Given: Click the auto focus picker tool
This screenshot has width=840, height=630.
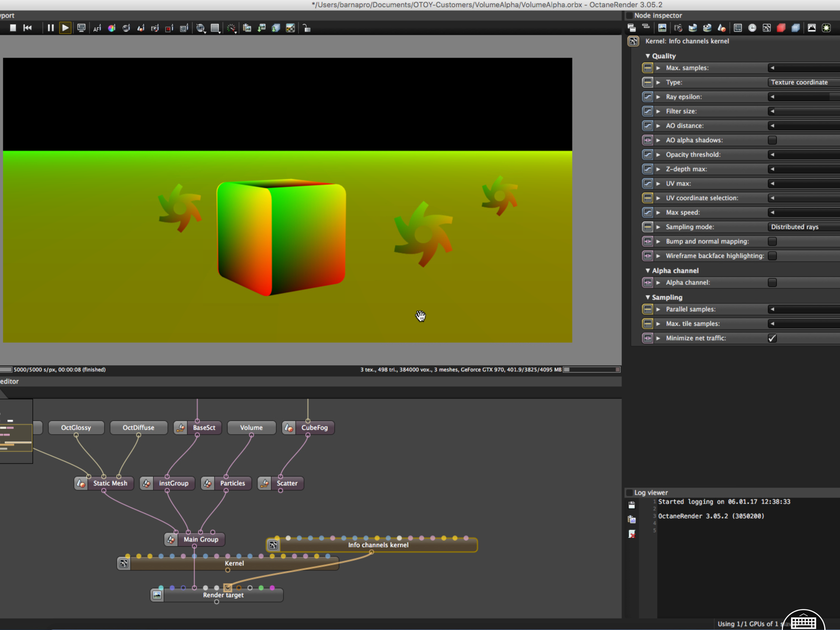Looking at the screenshot, I should coord(97,28).
